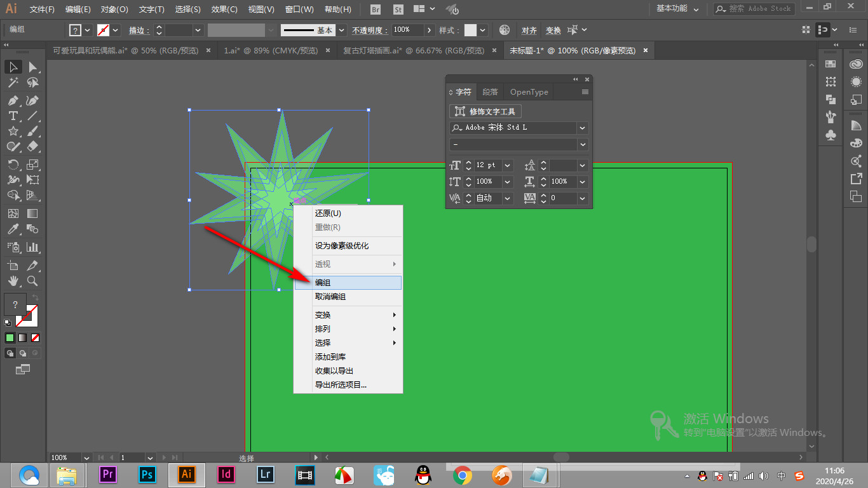This screenshot has width=868, height=488.
Task: Open the font family dropdown
Action: 582,128
